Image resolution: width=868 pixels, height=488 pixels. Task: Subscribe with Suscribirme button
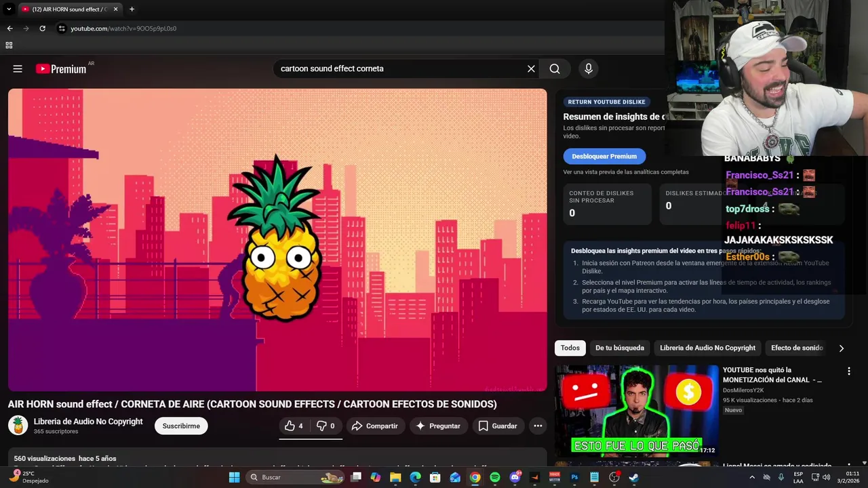click(x=181, y=426)
